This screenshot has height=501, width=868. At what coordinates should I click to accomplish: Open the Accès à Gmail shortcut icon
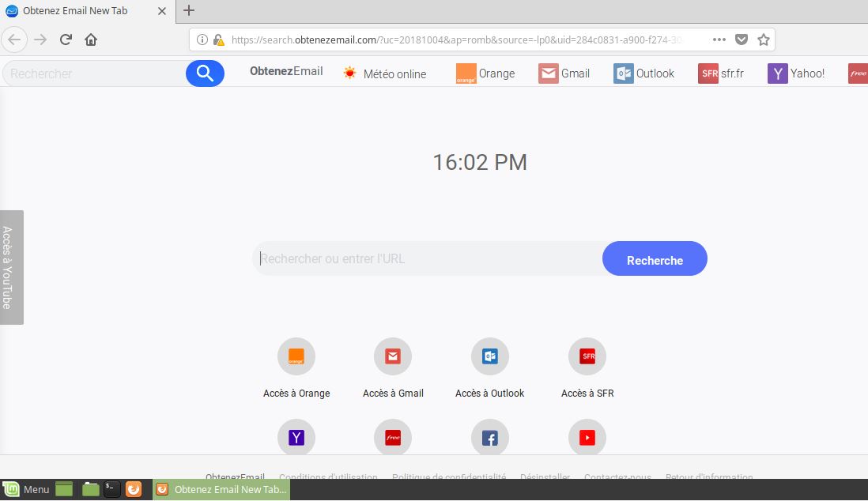pyautogui.click(x=393, y=356)
